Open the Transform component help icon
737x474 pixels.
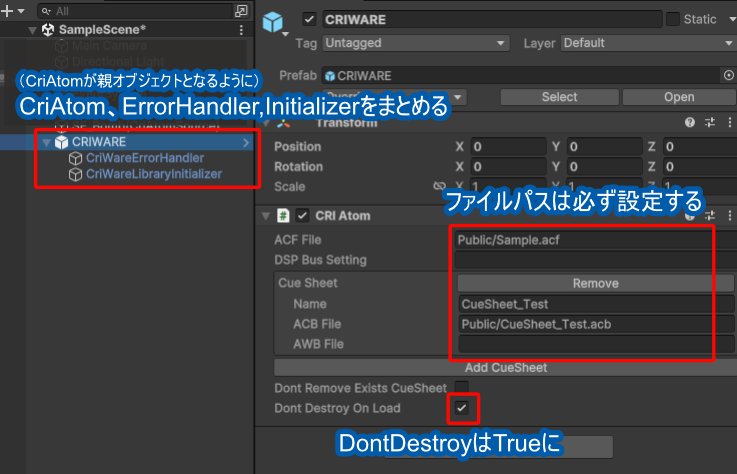coord(690,123)
